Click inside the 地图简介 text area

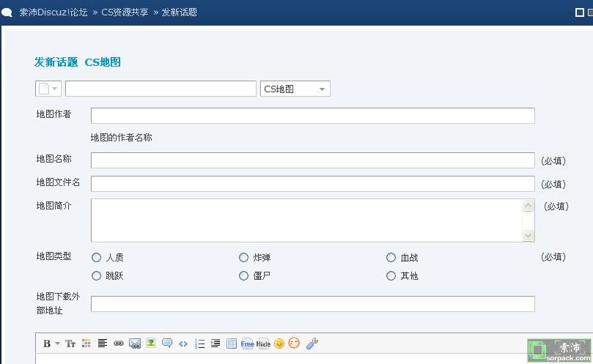coord(306,220)
